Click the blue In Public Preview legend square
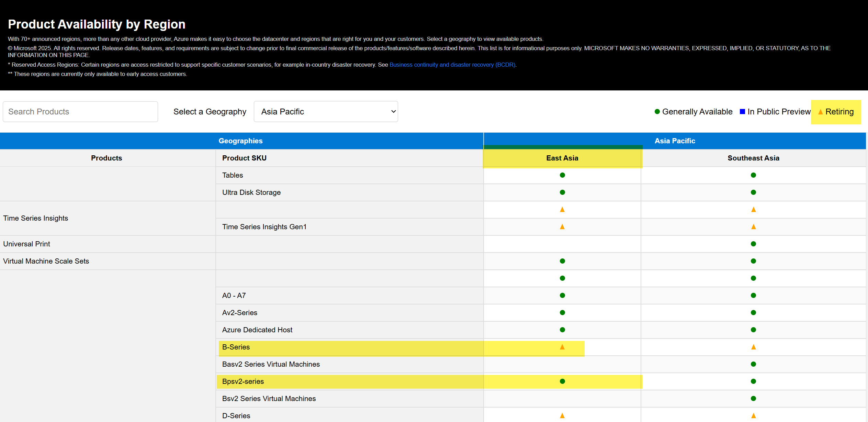The height and width of the screenshot is (422, 868). 742,112
